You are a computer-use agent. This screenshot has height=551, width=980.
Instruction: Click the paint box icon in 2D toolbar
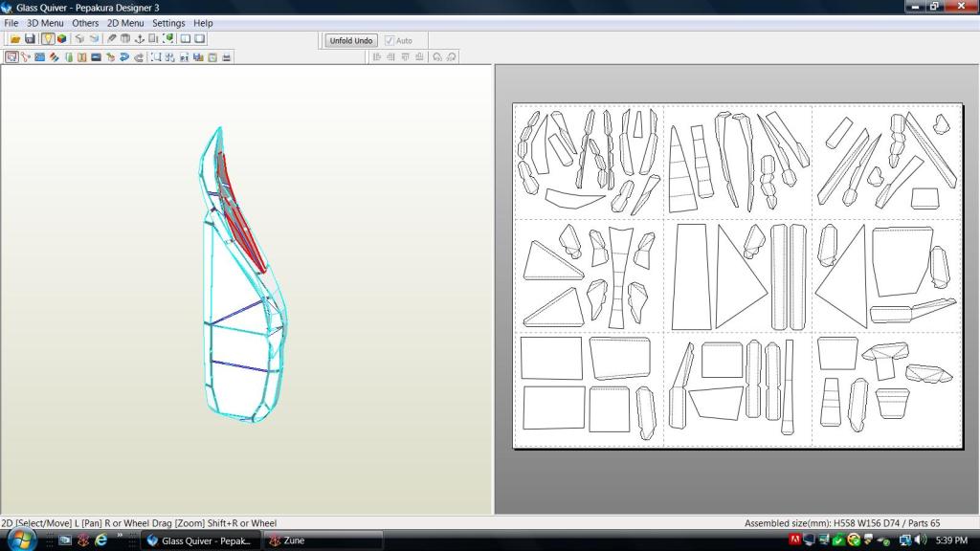pyautogui.click(x=110, y=56)
